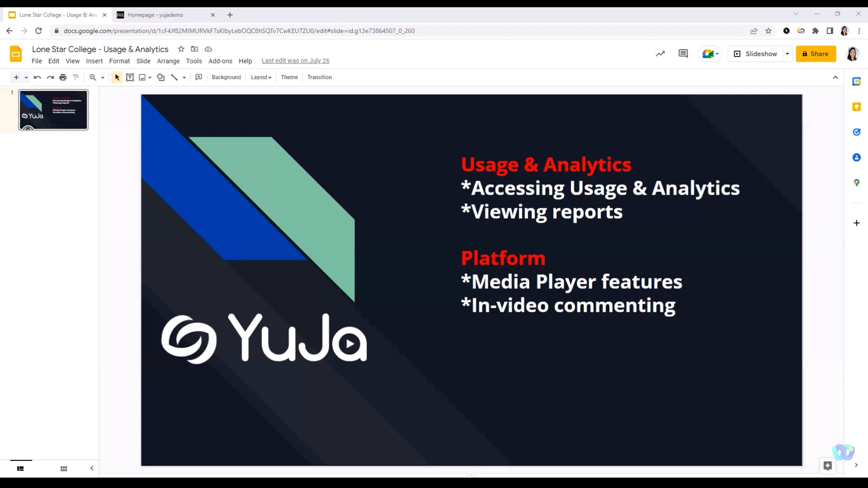
Task: Open the new slide layout dropdown arrow
Action: 26,77
